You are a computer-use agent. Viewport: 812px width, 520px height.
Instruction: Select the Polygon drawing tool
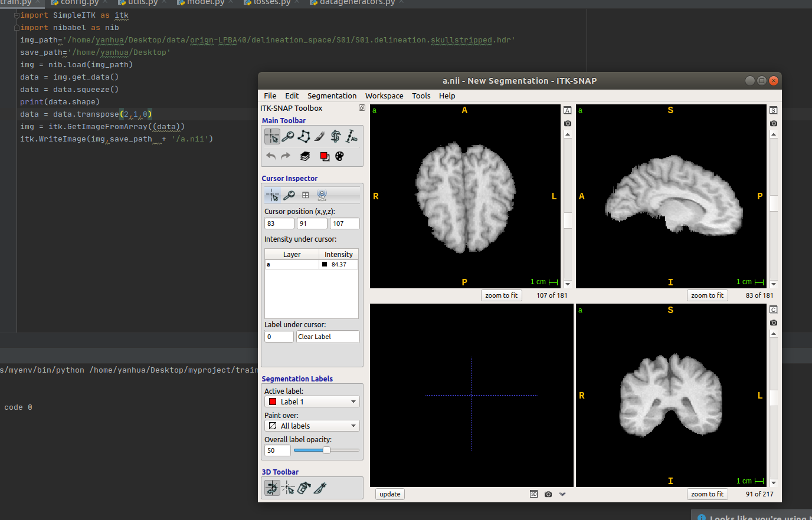click(304, 137)
